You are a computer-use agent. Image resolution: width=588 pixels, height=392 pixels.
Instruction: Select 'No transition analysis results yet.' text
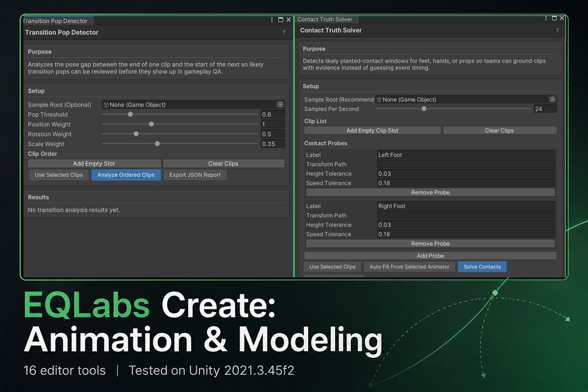tap(74, 210)
